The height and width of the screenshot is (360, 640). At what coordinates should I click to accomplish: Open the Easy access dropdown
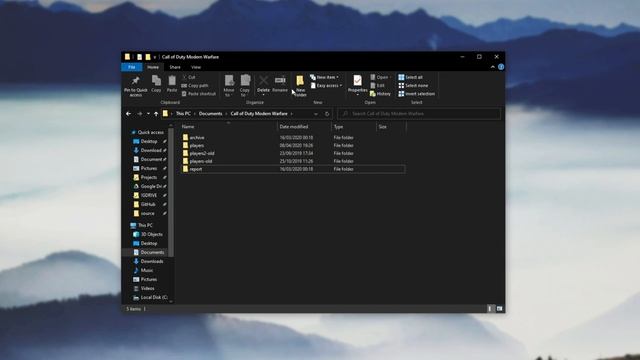[326, 85]
